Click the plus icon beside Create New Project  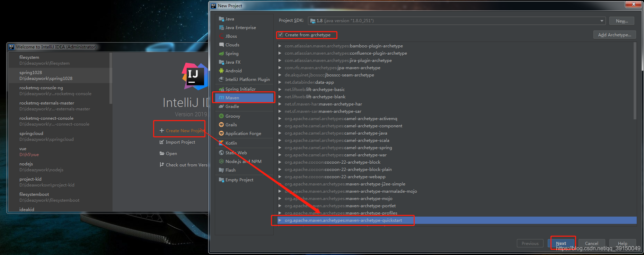[x=162, y=130]
